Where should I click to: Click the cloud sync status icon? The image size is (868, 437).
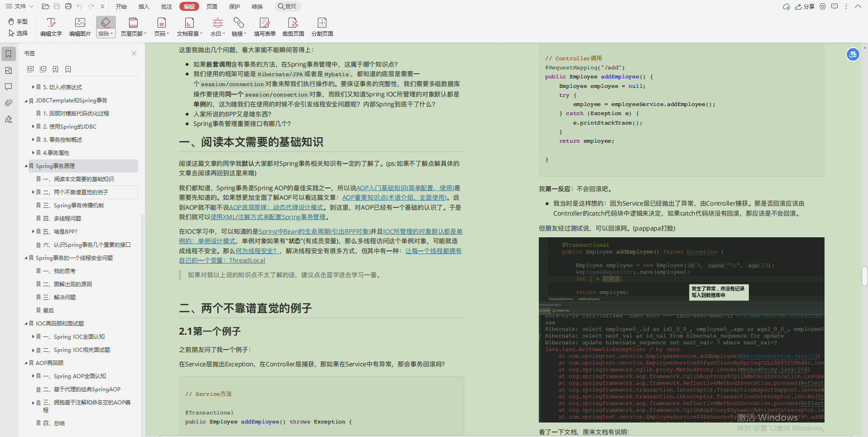(x=786, y=7)
